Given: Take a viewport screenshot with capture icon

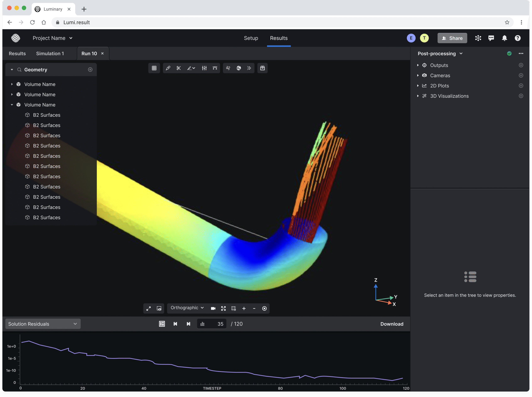Looking at the screenshot, I should (x=159, y=308).
